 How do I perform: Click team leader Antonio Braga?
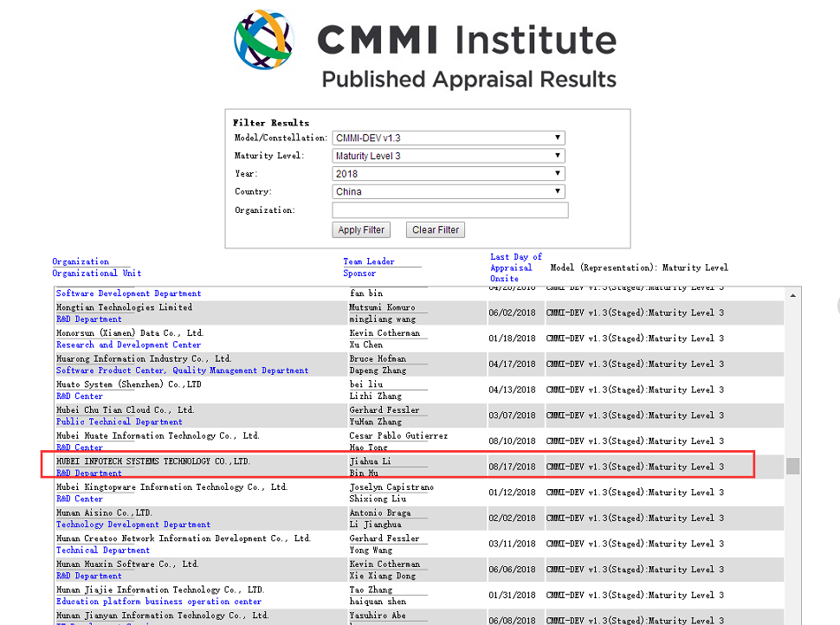[380, 513]
